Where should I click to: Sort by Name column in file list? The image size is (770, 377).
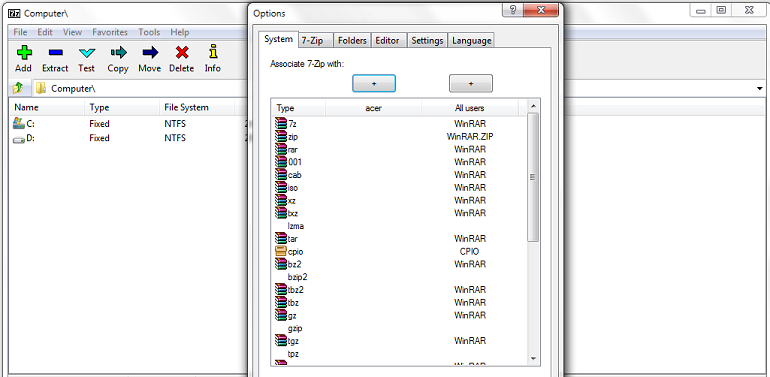(47, 108)
